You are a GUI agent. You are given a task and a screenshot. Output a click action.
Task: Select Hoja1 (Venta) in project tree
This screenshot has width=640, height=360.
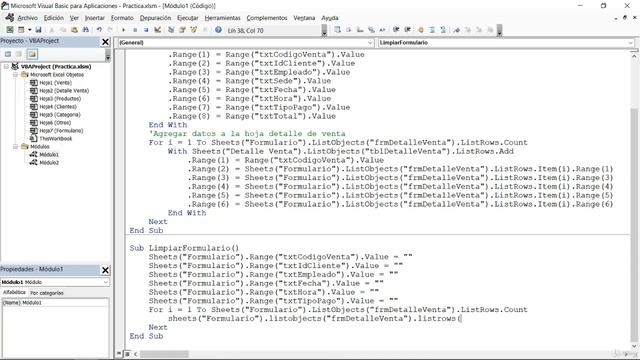click(55, 82)
